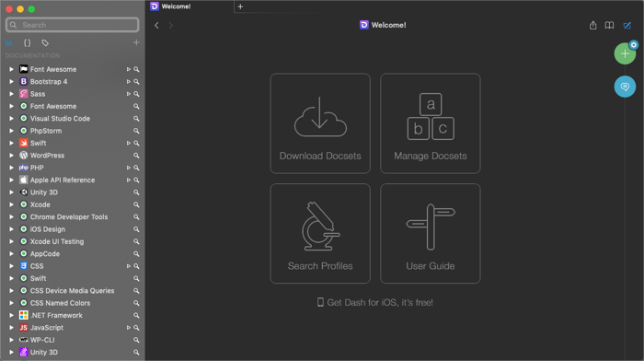Switch to the docsets library sidebar tab
This screenshot has width=644, height=361.
tap(9, 42)
